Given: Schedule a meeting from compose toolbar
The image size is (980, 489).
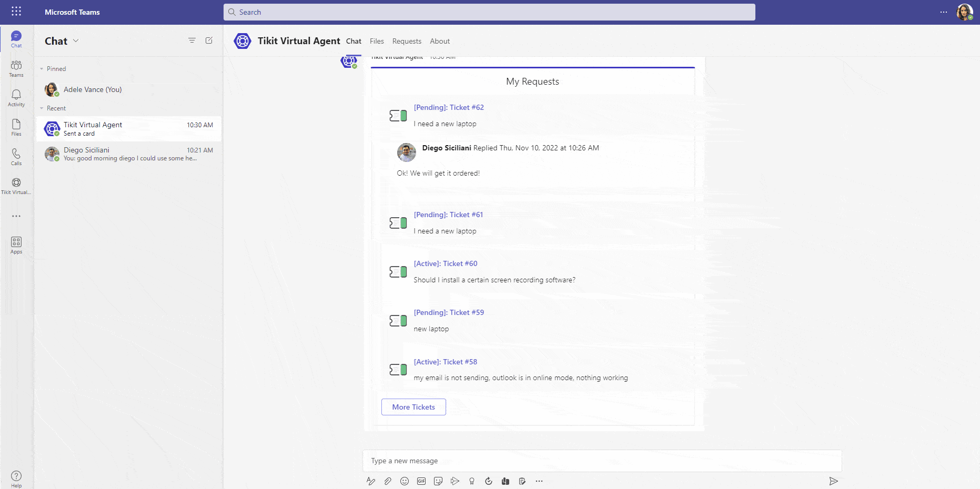Looking at the screenshot, I should [455, 481].
